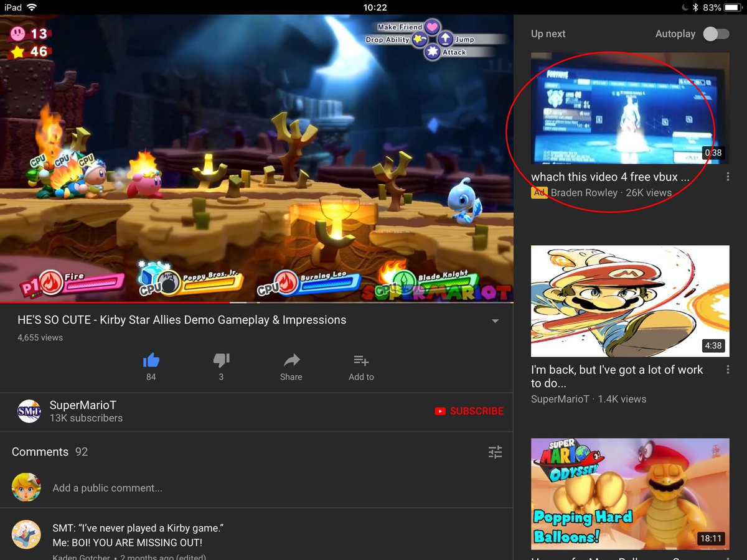The height and width of the screenshot is (560, 747).
Task: Tap the video title HE'S SO CUTE
Action: pyautogui.click(x=182, y=320)
